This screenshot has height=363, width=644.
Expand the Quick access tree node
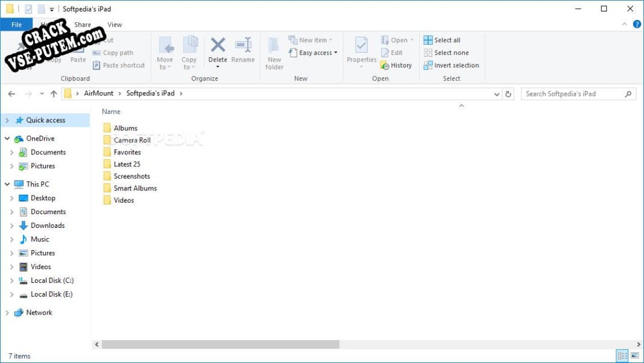point(7,121)
